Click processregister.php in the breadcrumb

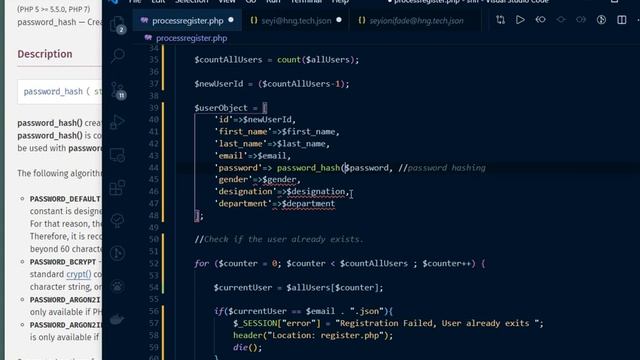(x=191, y=38)
